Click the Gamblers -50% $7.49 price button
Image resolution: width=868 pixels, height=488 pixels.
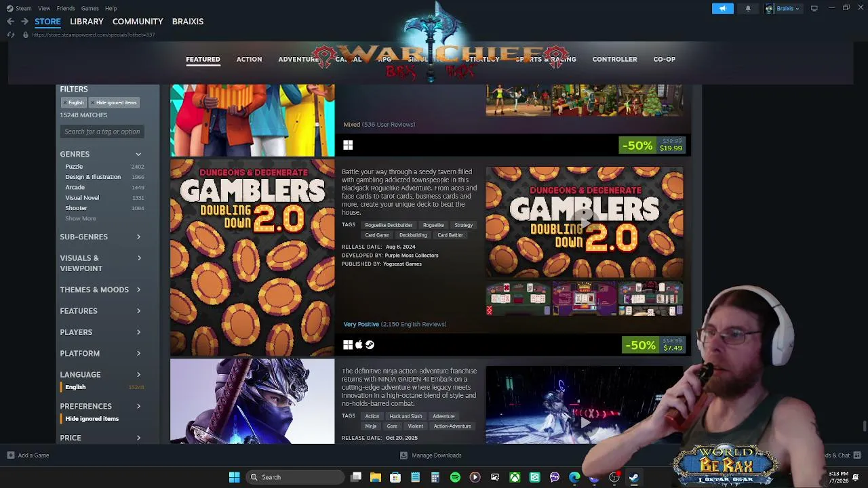[655, 345]
